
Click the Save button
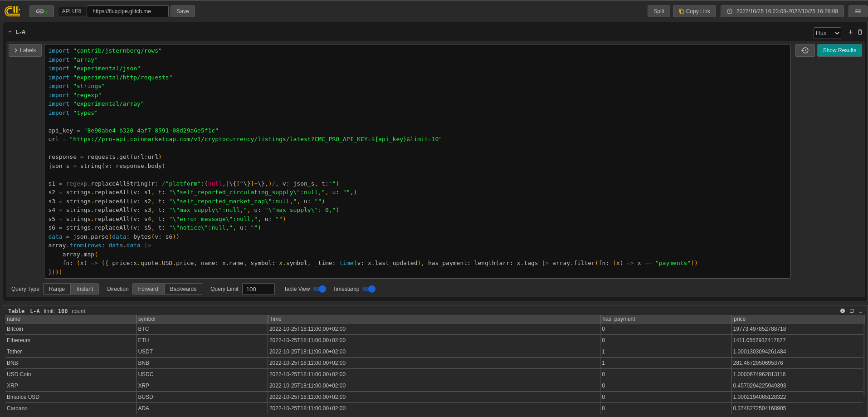tap(183, 11)
